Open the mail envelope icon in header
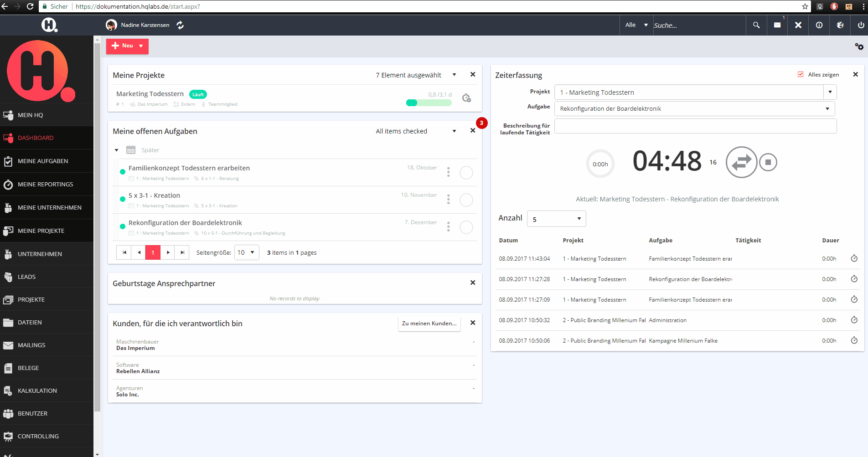This screenshot has width=868, height=457. tap(777, 25)
